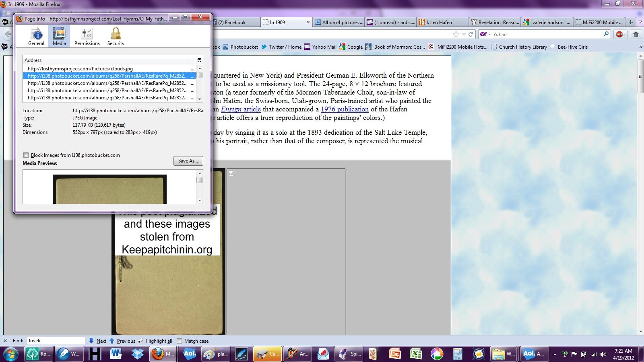Find Next match
The width and height of the screenshot is (644, 362).
click(97, 341)
